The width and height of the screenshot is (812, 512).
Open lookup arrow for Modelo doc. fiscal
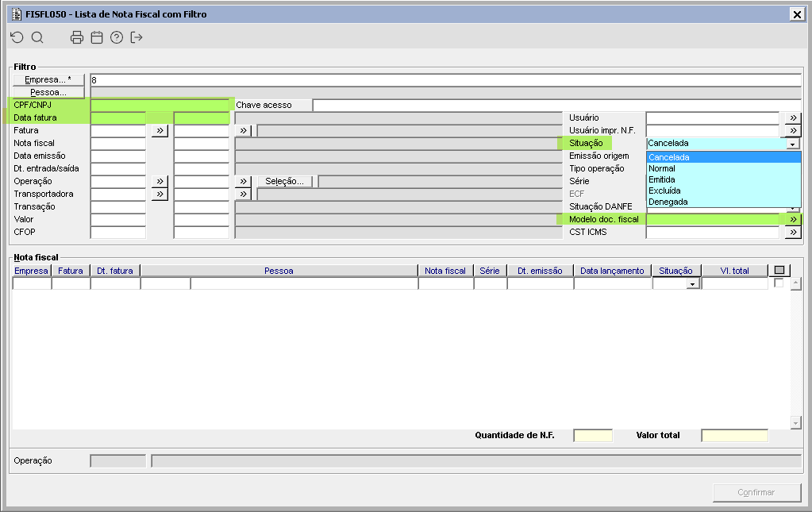(x=793, y=220)
